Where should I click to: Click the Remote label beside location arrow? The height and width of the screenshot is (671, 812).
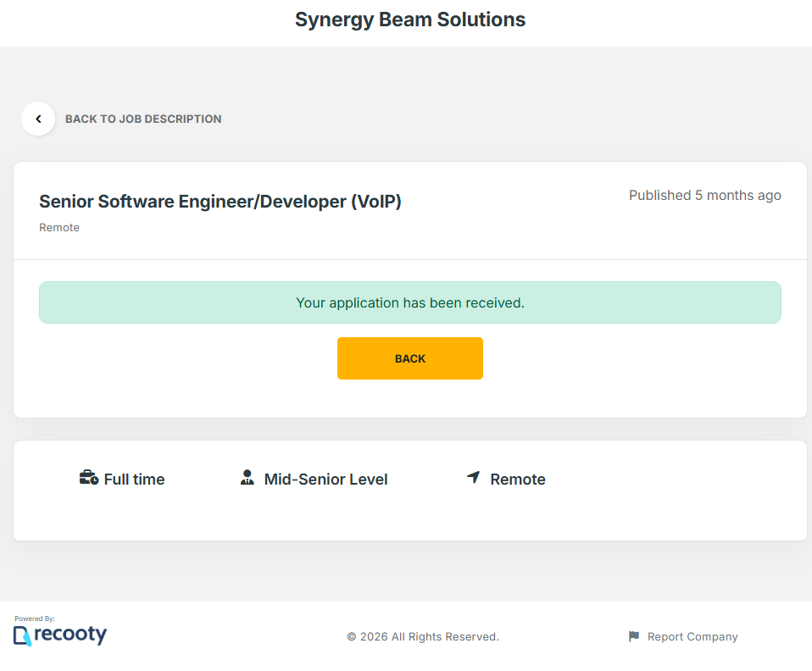click(x=517, y=480)
